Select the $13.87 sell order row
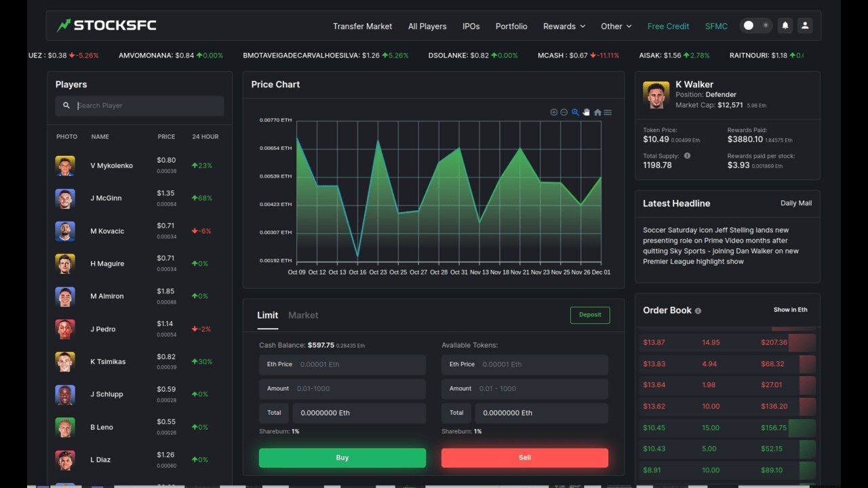 click(x=728, y=343)
